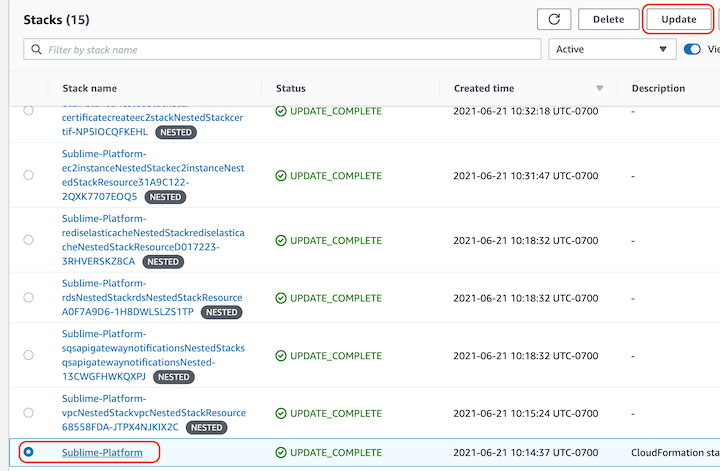Click the search magnifier icon in filter box

click(x=36, y=49)
